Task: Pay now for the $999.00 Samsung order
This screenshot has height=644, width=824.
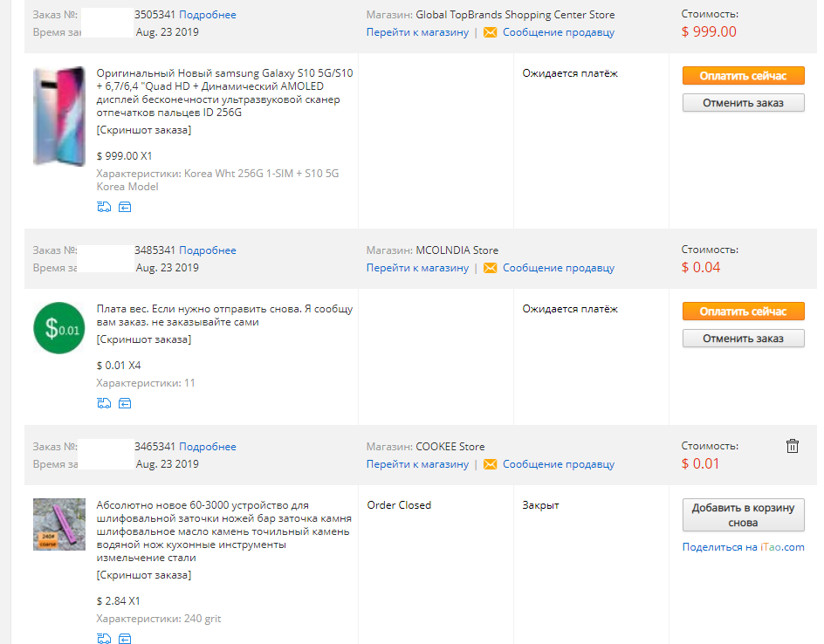Action: coord(743,76)
